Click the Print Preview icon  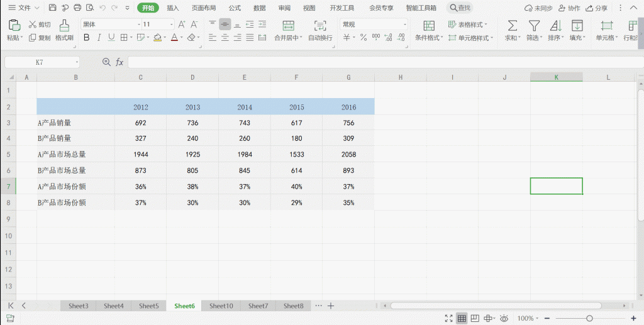click(90, 8)
